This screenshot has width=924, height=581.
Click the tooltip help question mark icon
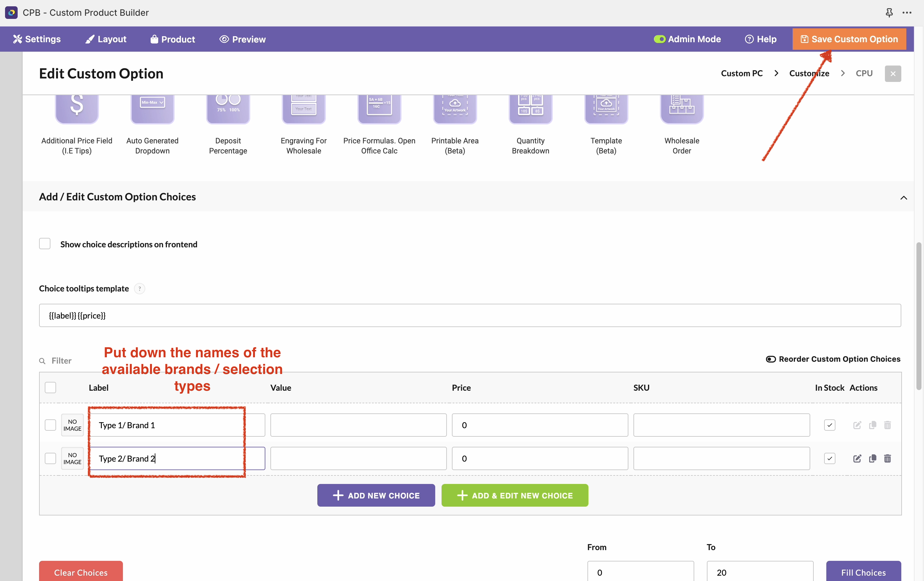coord(140,289)
